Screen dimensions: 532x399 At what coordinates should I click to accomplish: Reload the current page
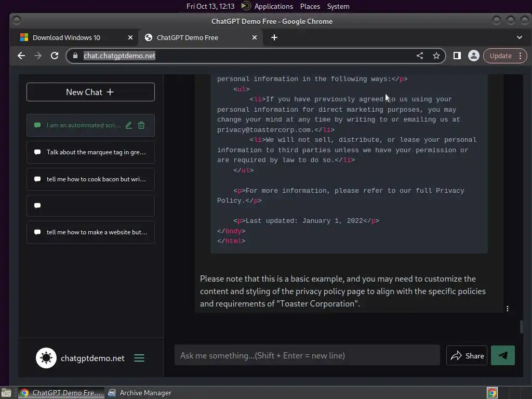coord(55,56)
